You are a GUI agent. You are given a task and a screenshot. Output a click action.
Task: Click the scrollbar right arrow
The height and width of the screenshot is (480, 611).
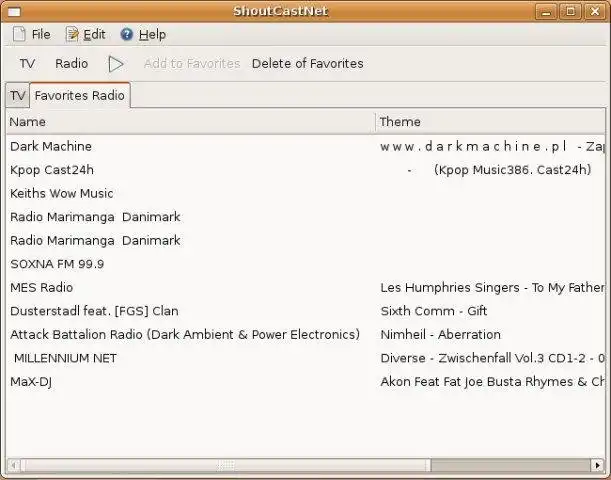tap(598, 465)
